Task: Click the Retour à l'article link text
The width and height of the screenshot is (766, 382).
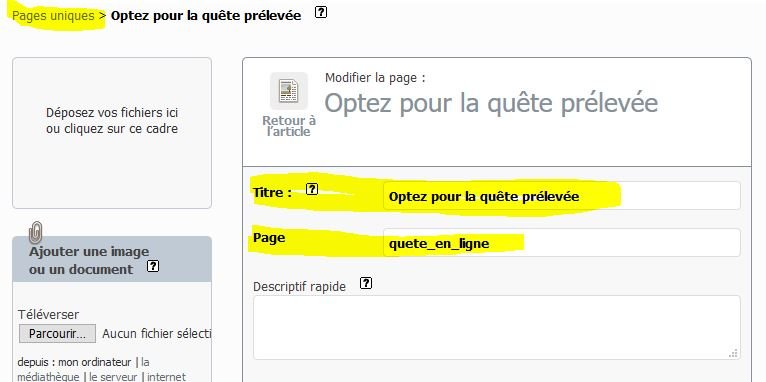Action: pyautogui.click(x=289, y=126)
